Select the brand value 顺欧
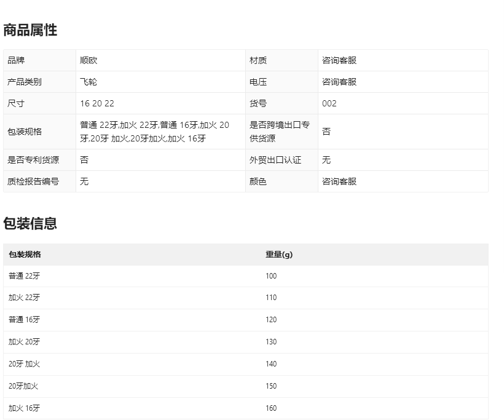504x420 pixels. coord(89,60)
